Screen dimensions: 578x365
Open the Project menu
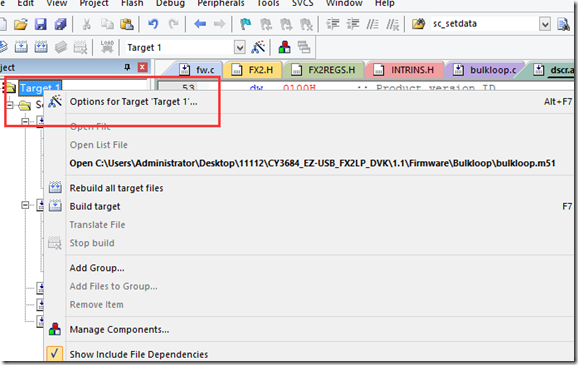coord(94,3)
